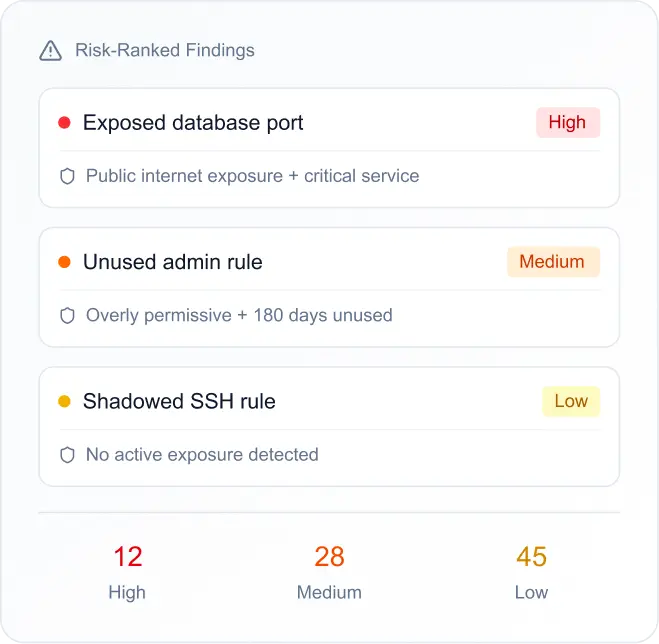Open the Unused admin rule finding
The height and width of the screenshot is (644, 659).
172,262
